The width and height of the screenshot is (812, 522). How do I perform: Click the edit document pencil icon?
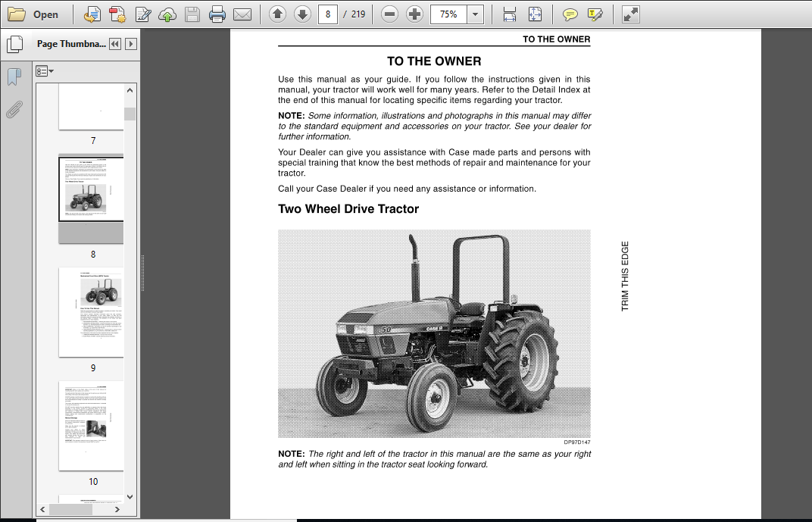(143, 14)
